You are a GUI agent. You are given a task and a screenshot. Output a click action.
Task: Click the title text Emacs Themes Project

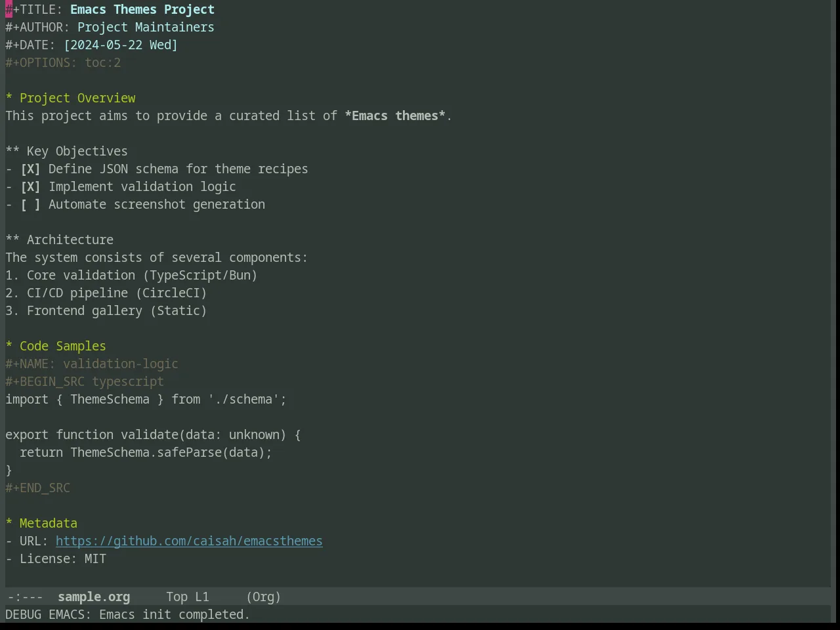pos(142,10)
